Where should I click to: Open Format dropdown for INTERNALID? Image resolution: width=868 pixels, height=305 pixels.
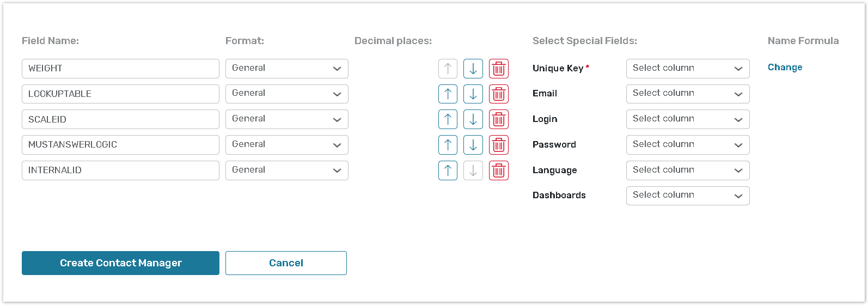[286, 170]
